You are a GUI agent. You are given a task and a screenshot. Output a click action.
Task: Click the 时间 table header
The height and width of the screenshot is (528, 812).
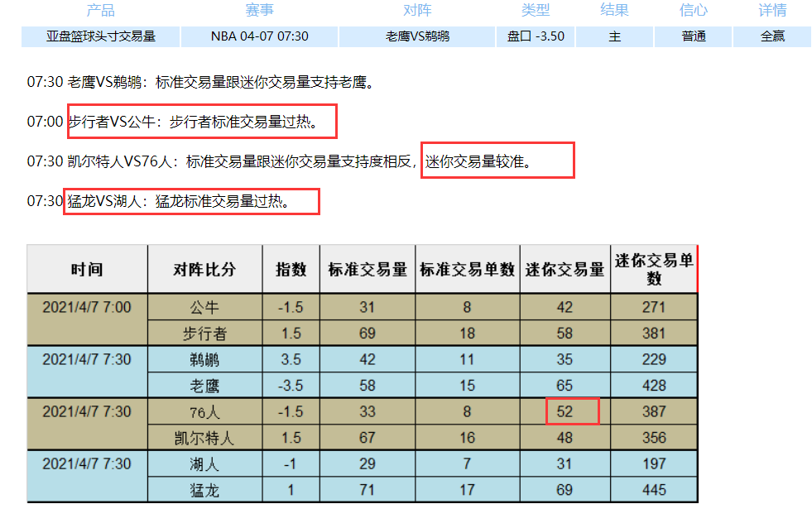pyautogui.click(x=87, y=269)
